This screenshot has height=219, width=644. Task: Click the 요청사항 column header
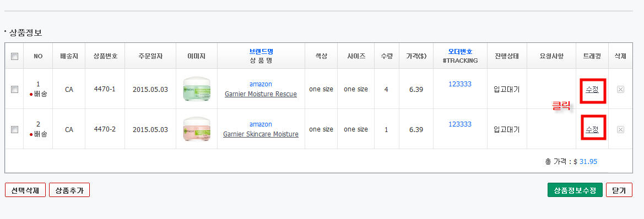pyautogui.click(x=551, y=56)
